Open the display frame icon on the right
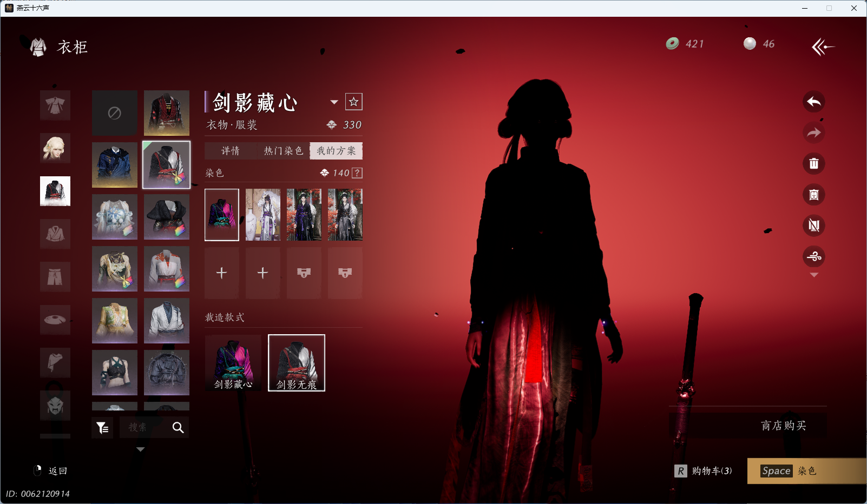Screen dimensions: 867x504 point(814,195)
